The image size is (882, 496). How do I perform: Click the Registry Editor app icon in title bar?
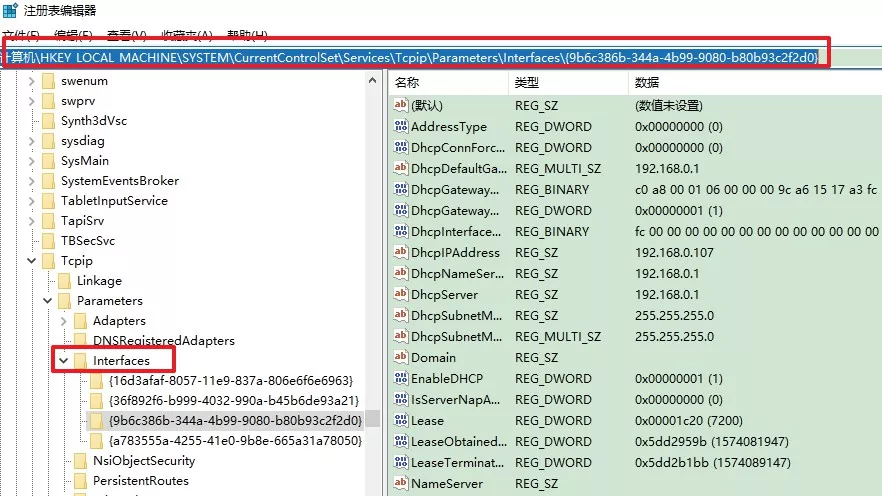[x=11, y=10]
